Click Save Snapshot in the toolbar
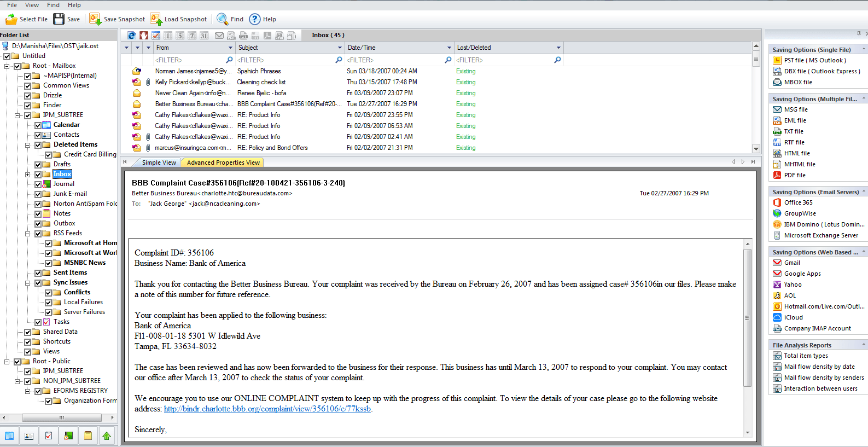868x447 pixels. (x=118, y=19)
